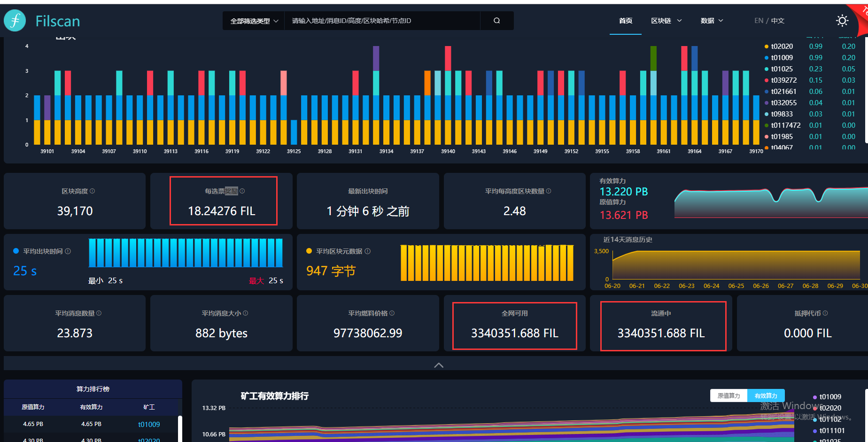This screenshot has width=868, height=442.
Task: Click the Filscan logo icon
Action: click(15, 21)
